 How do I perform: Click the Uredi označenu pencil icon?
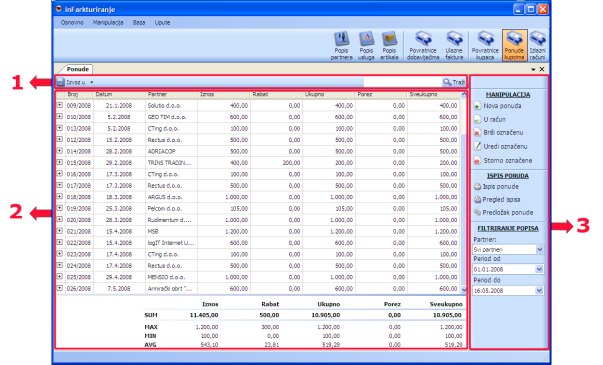(x=477, y=146)
